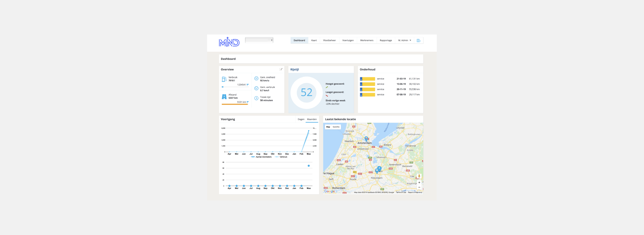
Task: Click the MIND logo
Action: (x=229, y=42)
